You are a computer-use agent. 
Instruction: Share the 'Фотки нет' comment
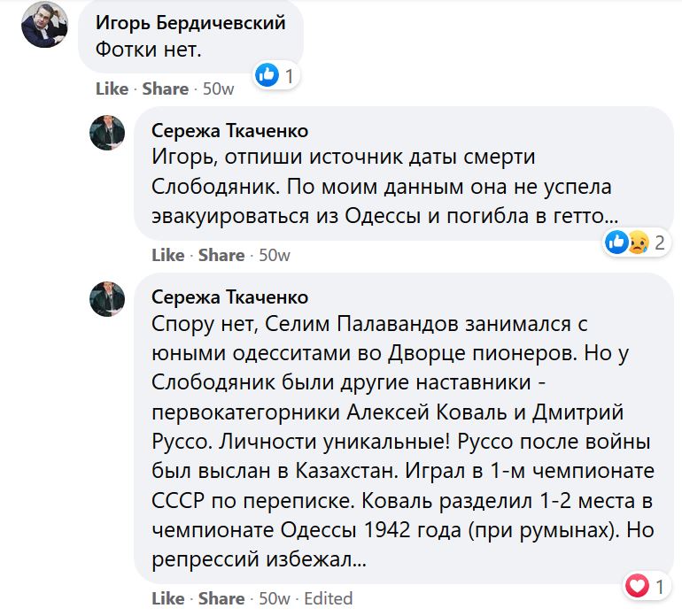click(x=166, y=89)
